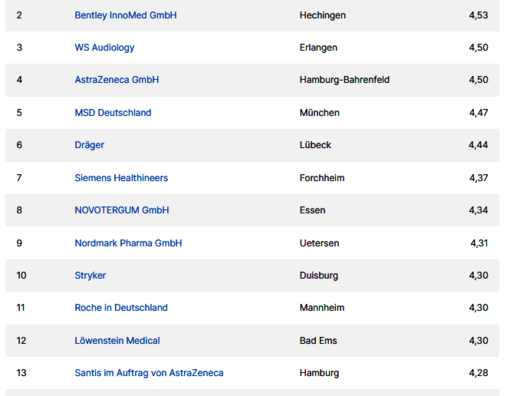Select the 4,53 score of Bentley InnoMed

coord(478,15)
